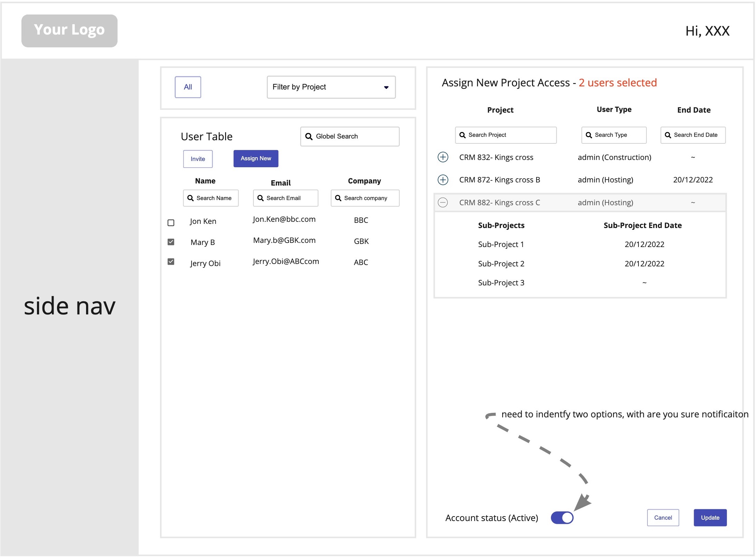The image size is (756, 558).
Task: Open the Filter by Project dropdown
Action: pyautogui.click(x=331, y=87)
